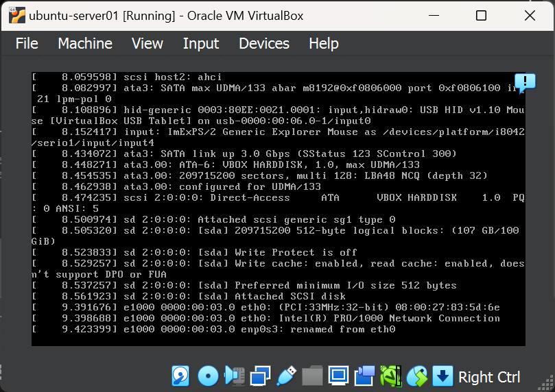The image size is (555, 392).
Task: Open the Machine menu
Action: (x=85, y=43)
